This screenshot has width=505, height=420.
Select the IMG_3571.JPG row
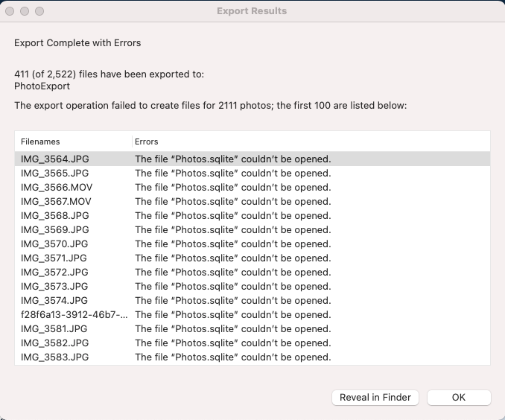click(x=252, y=258)
